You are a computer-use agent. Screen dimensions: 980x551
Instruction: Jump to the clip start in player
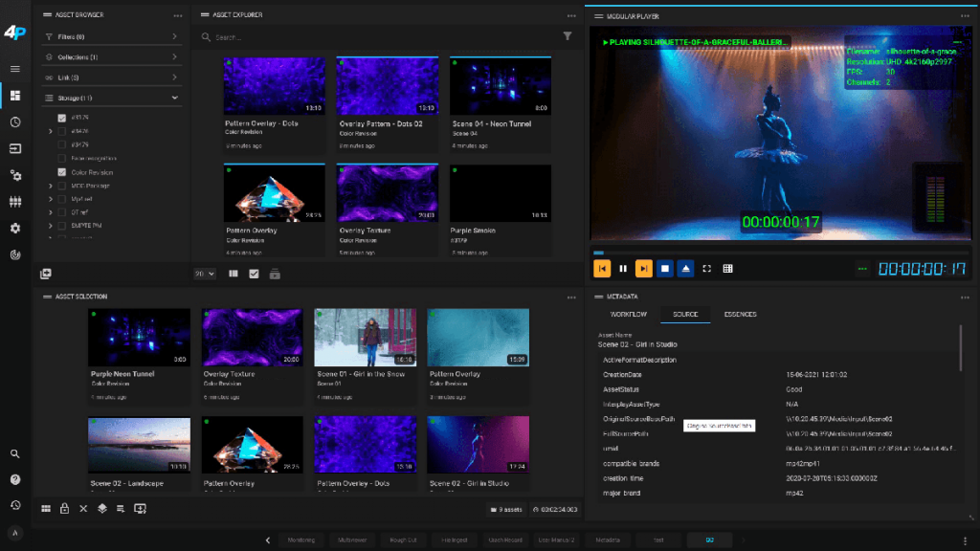pyautogui.click(x=602, y=269)
